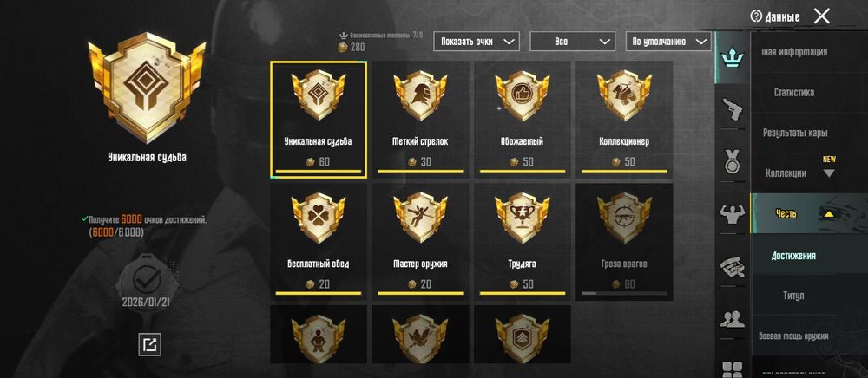Select the crate supply category icon

(x=733, y=268)
